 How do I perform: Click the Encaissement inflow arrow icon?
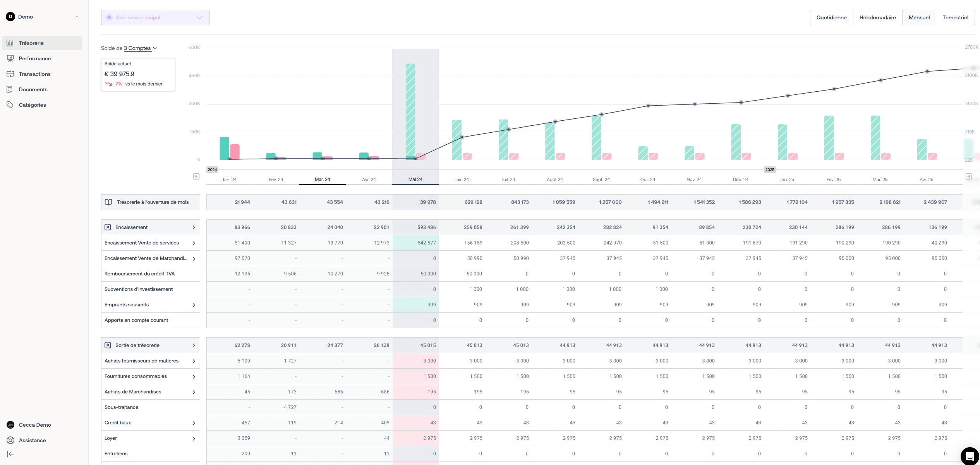108,227
